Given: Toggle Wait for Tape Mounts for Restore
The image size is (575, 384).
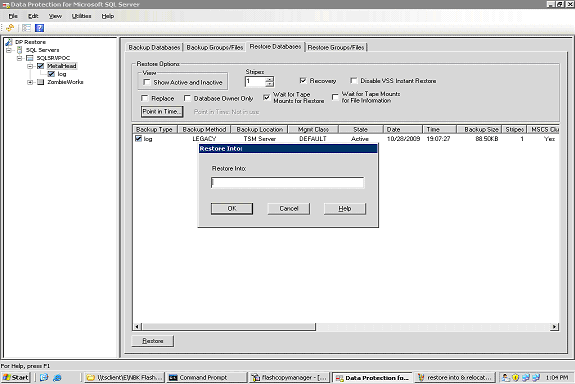Looking at the screenshot, I should click(x=267, y=97).
